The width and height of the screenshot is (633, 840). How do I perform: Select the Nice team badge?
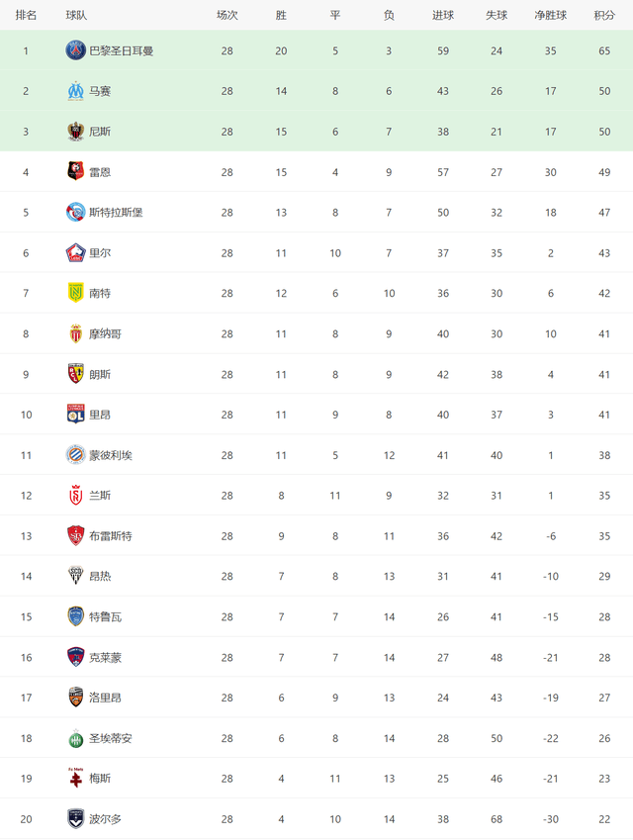(x=75, y=132)
